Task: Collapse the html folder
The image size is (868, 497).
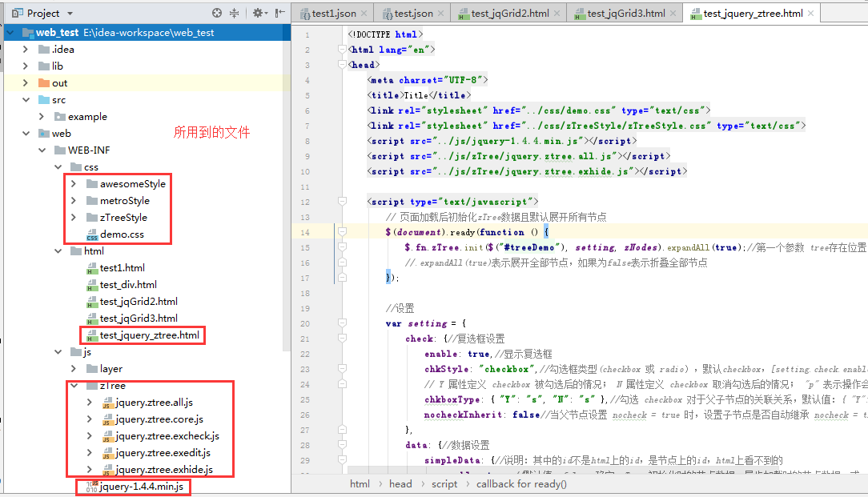Action: [58, 251]
